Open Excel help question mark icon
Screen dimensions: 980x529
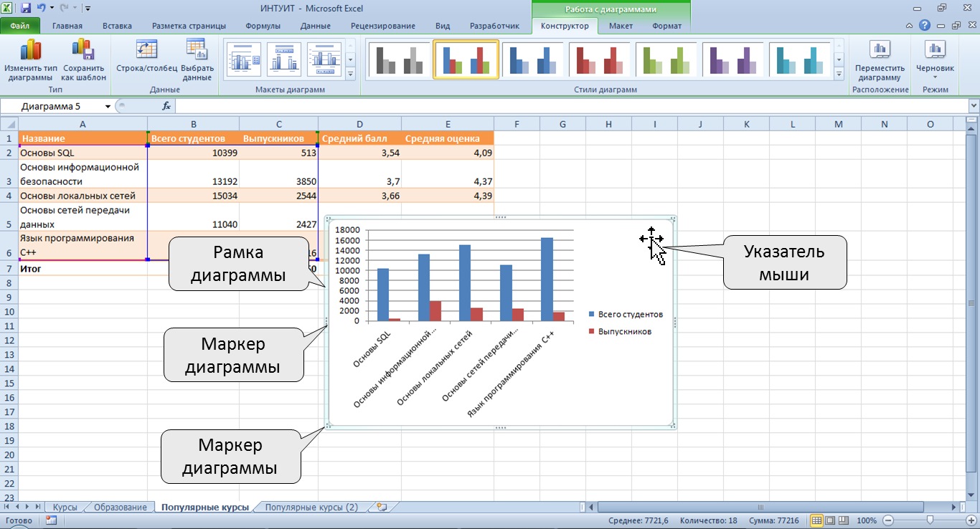925,25
